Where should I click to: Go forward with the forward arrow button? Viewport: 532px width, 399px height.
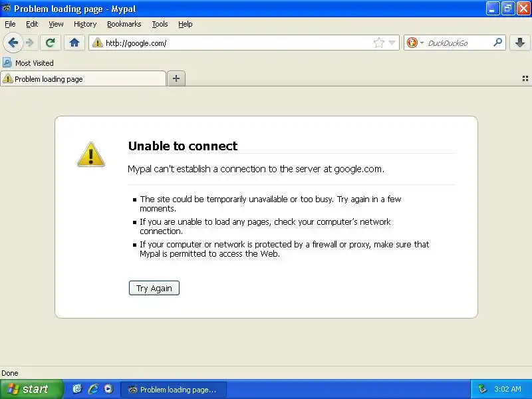30,43
